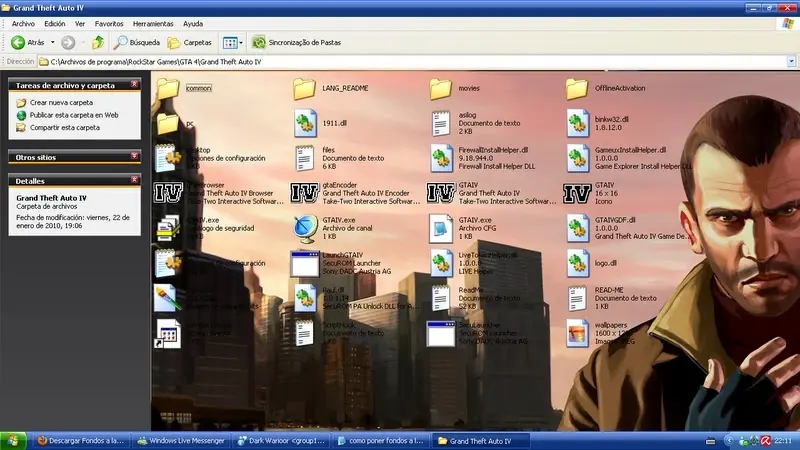Open the Atrás history dropdown arrow
800x450 pixels.
53,42
